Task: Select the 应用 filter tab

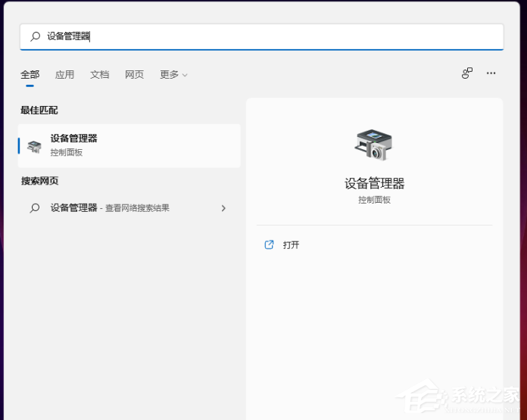Action: (64, 74)
